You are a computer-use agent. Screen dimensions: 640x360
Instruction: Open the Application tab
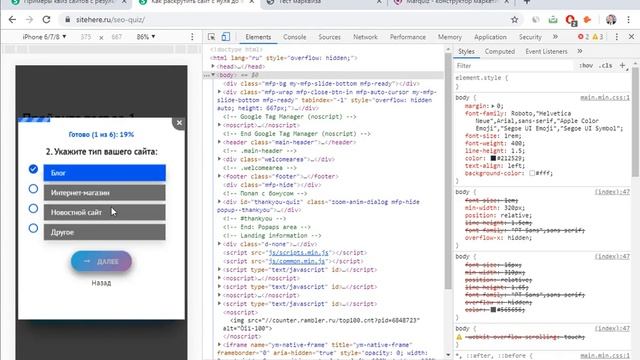click(x=490, y=37)
